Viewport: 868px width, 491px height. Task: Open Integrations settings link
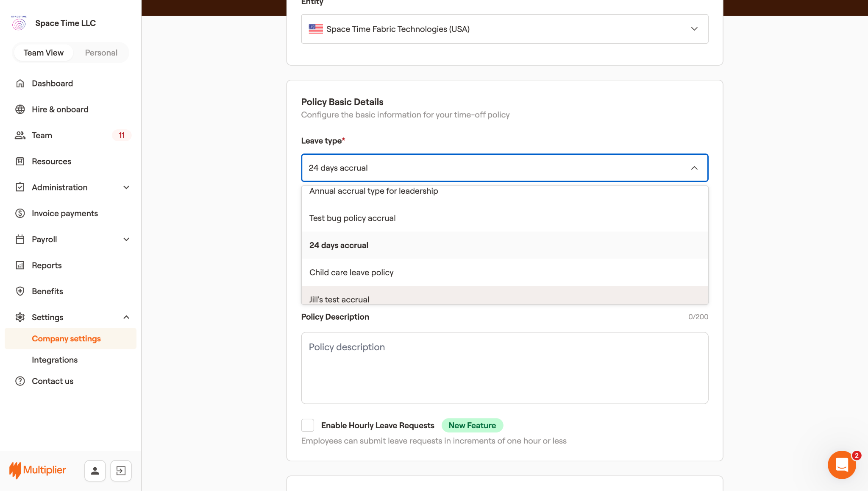pos(55,360)
